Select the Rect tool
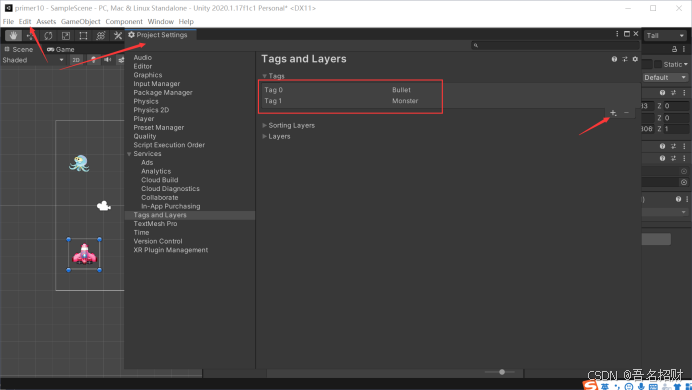Viewport: 692px width, 390px height. [83, 35]
